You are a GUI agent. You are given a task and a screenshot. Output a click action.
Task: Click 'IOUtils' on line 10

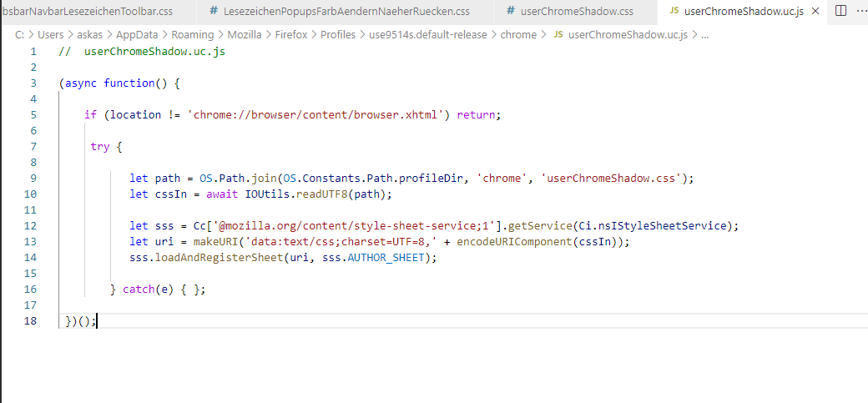267,194
